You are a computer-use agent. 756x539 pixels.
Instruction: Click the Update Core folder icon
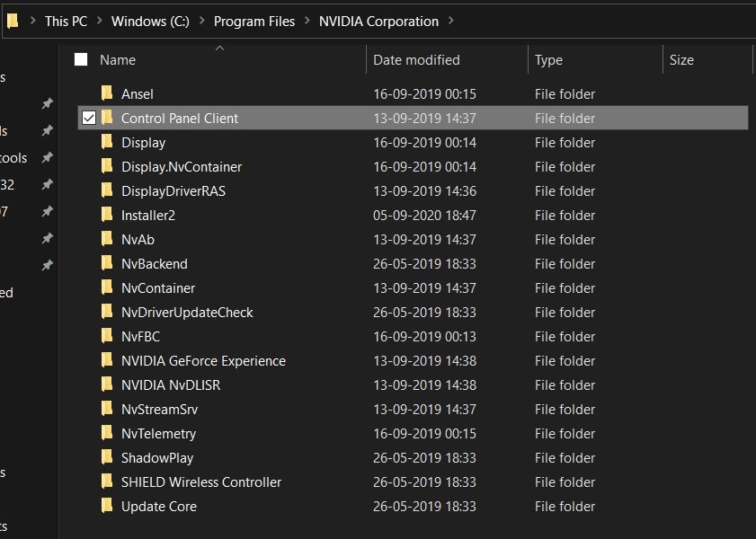tap(107, 505)
